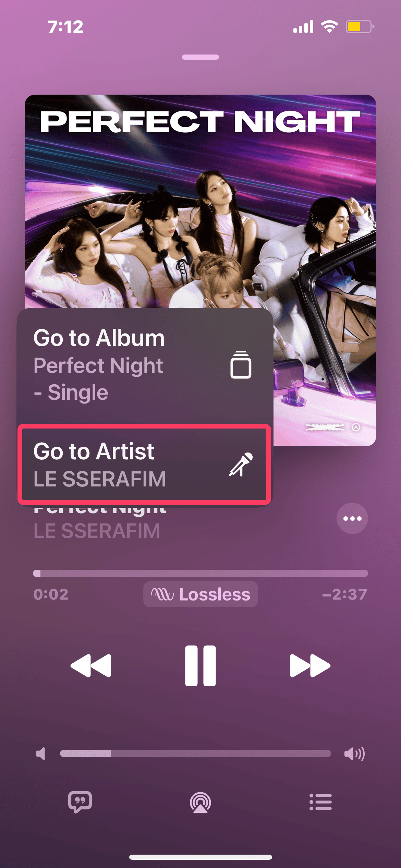Tap LE SSERAFIM artist name under song title
The height and width of the screenshot is (868, 401).
[97, 531]
